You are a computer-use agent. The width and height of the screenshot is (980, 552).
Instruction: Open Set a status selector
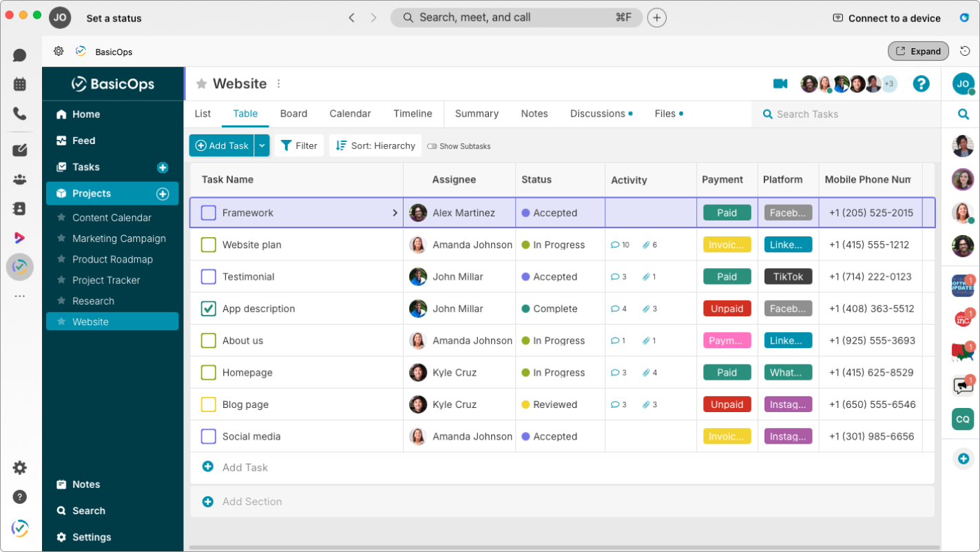click(x=114, y=19)
